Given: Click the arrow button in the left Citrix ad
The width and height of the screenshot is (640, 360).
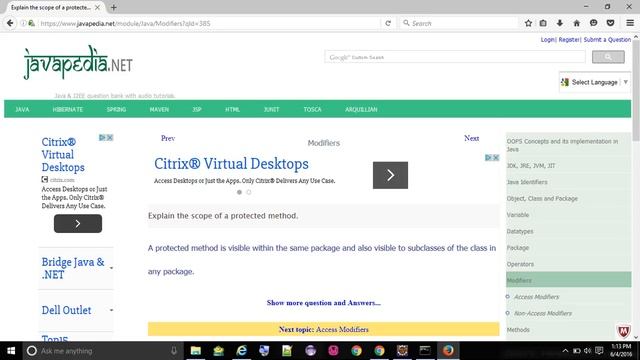Looking at the screenshot, I should click(78, 224).
